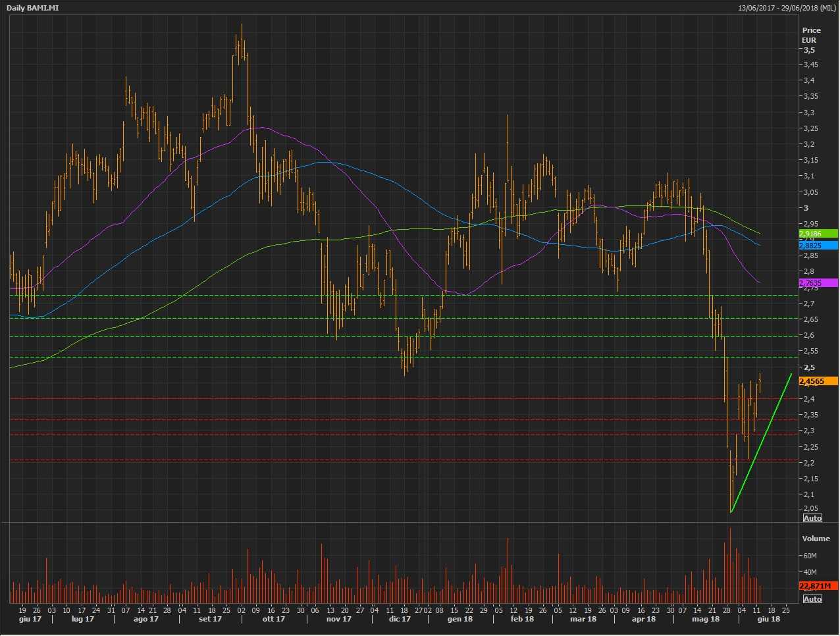Click the Price EUR axis label
The image size is (840, 636).
(x=811, y=35)
